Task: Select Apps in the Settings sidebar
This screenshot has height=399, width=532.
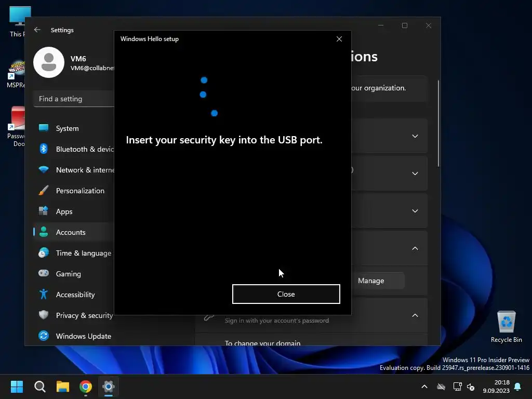Action: pos(74,211)
